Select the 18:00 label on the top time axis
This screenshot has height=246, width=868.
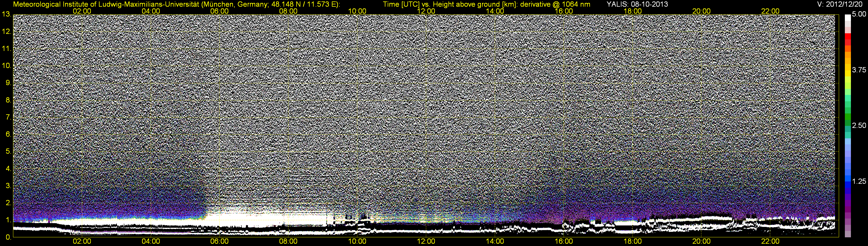click(633, 11)
